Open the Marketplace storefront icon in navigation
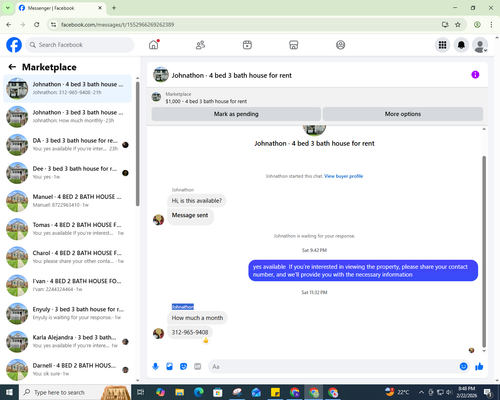500x400 pixels. [x=294, y=45]
